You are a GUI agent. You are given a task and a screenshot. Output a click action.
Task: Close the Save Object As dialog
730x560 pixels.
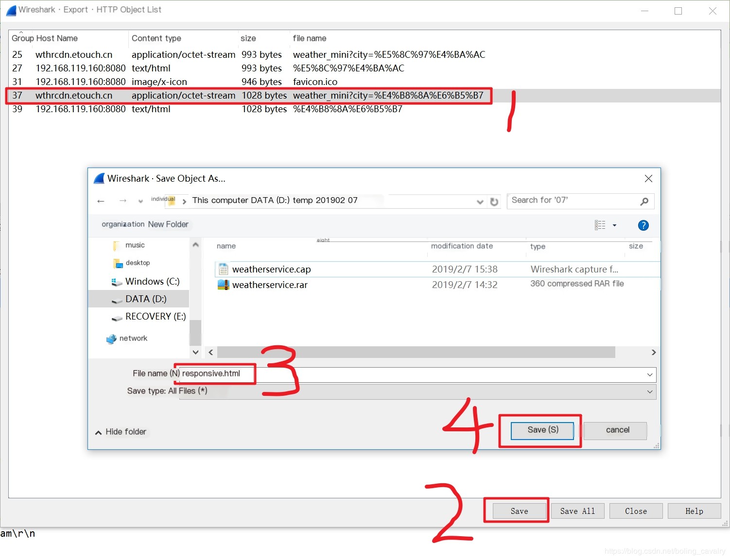click(x=648, y=179)
